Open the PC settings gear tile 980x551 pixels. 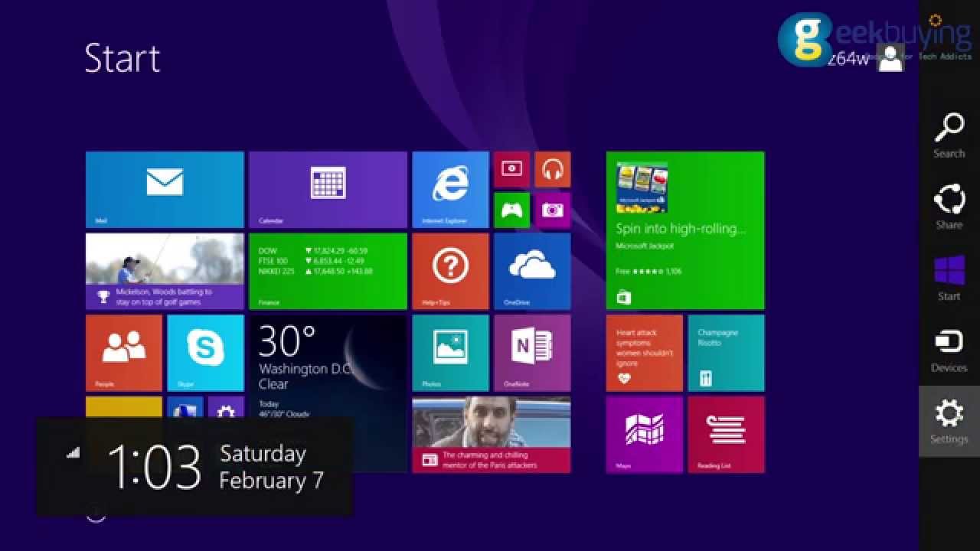click(226, 407)
